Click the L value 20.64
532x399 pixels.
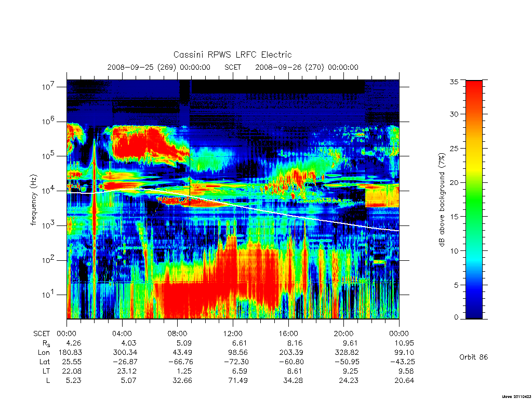coord(404,380)
